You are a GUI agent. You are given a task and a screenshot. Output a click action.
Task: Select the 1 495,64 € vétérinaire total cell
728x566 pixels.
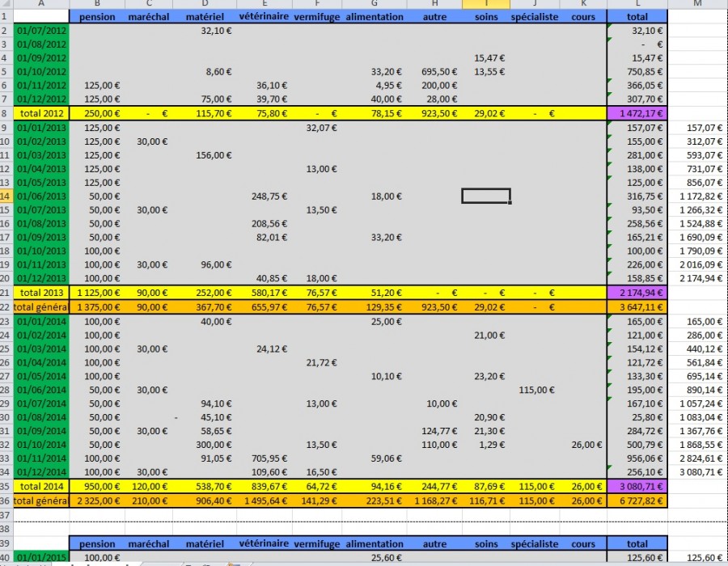point(265,501)
